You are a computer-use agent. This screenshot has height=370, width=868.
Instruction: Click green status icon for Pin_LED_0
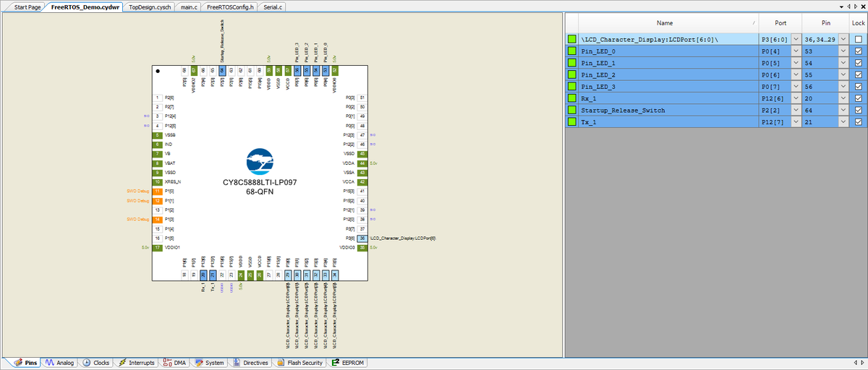[571, 51]
